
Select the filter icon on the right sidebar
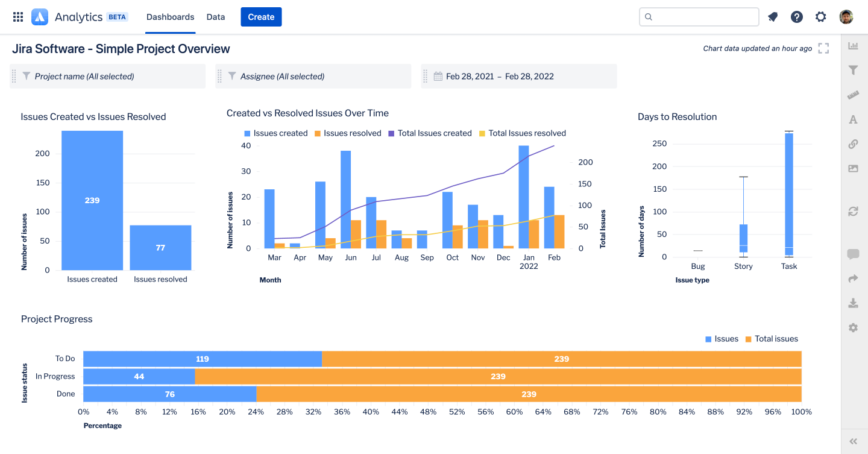[853, 70]
